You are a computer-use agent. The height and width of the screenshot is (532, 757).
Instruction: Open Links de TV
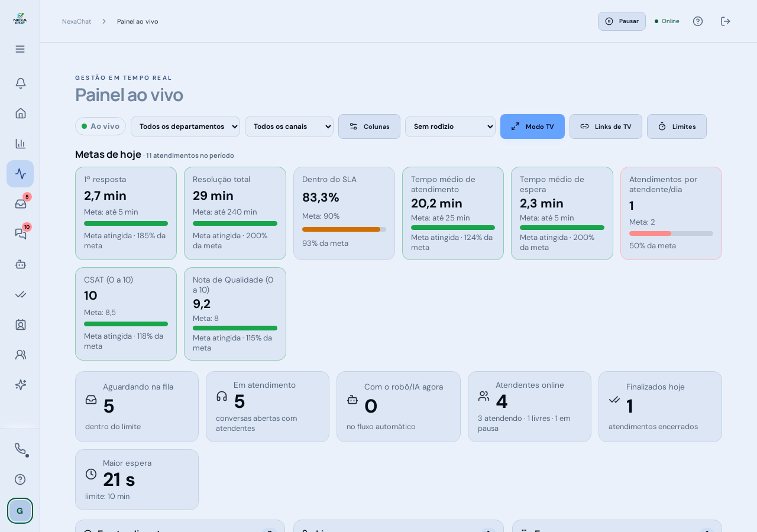606,126
